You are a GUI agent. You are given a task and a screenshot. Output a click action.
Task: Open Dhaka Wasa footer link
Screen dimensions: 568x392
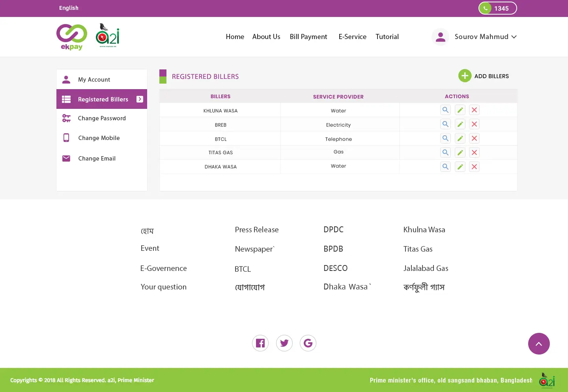346,287
